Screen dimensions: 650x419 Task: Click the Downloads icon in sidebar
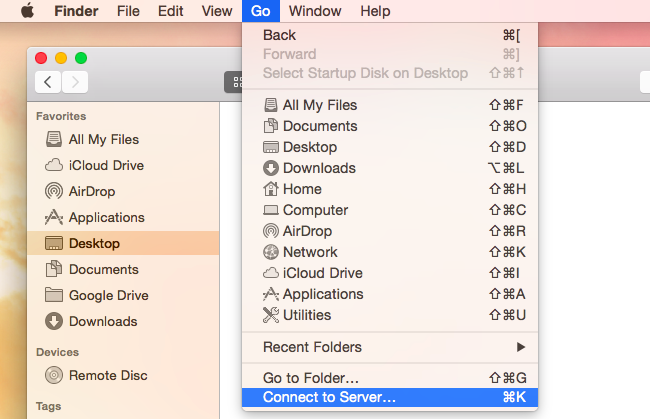(x=54, y=321)
